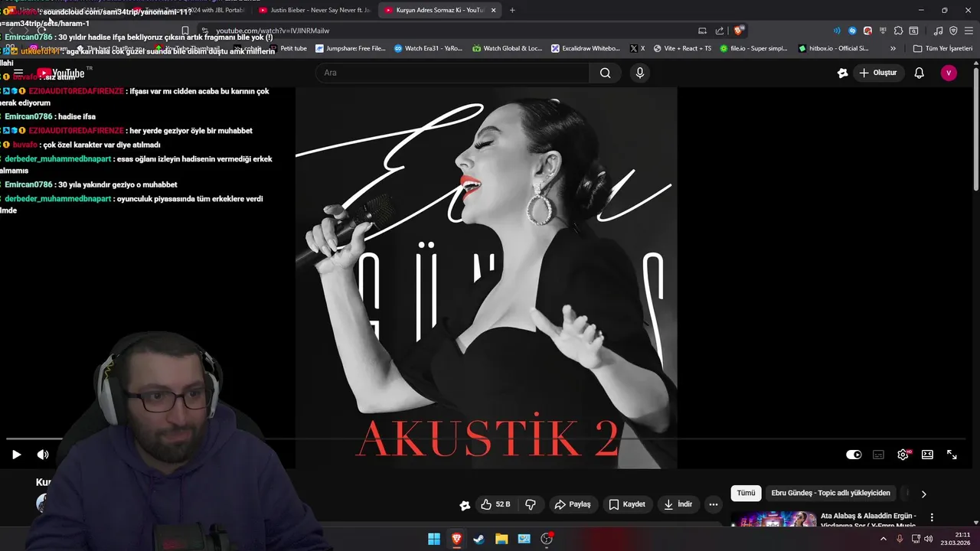Open Steam from taskbar
Screen dimensions: 980x551
pos(479,539)
